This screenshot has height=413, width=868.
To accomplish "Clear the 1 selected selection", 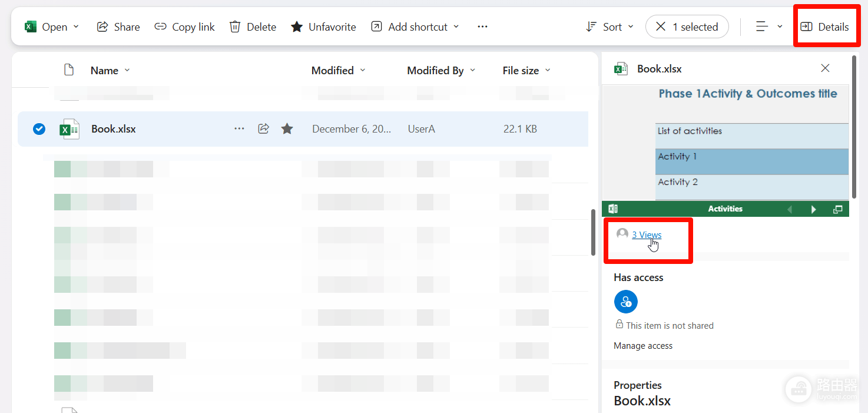I will coord(687,27).
